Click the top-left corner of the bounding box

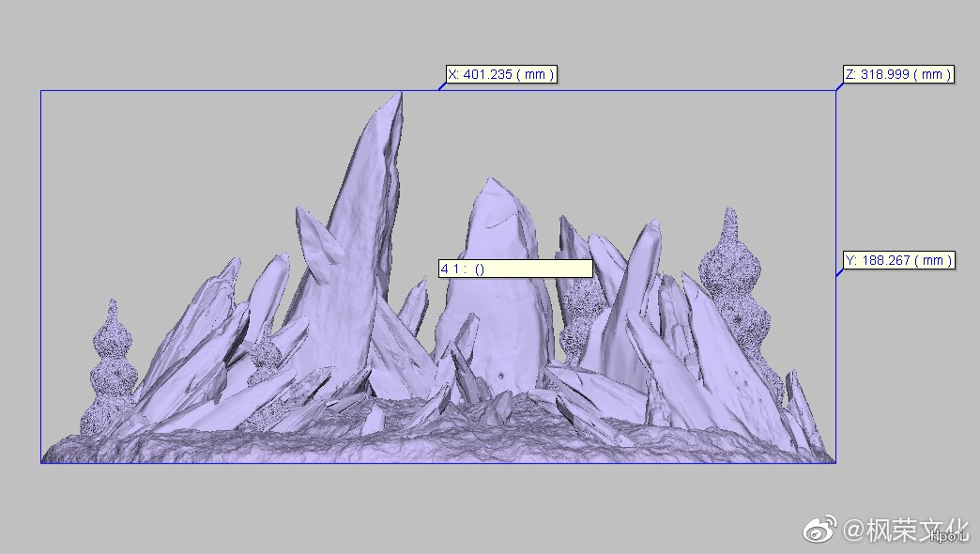click(x=41, y=91)
